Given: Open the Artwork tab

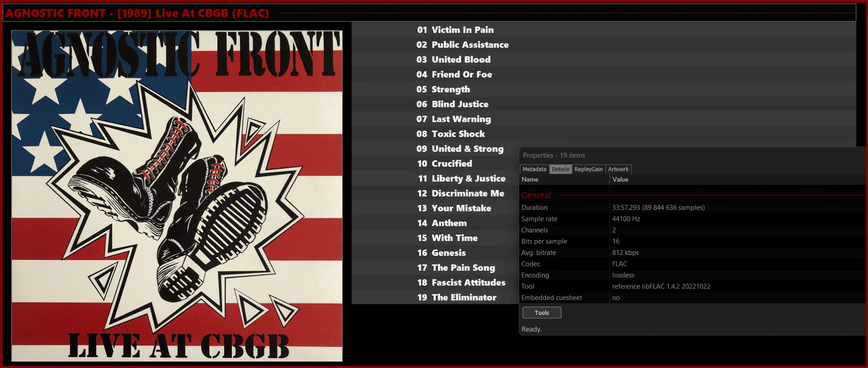Looking at the screenshot, I should [618, 169].
